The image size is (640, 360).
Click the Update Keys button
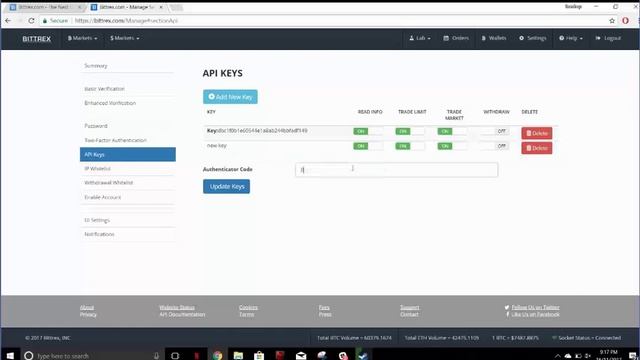click(x=227, y=187)
